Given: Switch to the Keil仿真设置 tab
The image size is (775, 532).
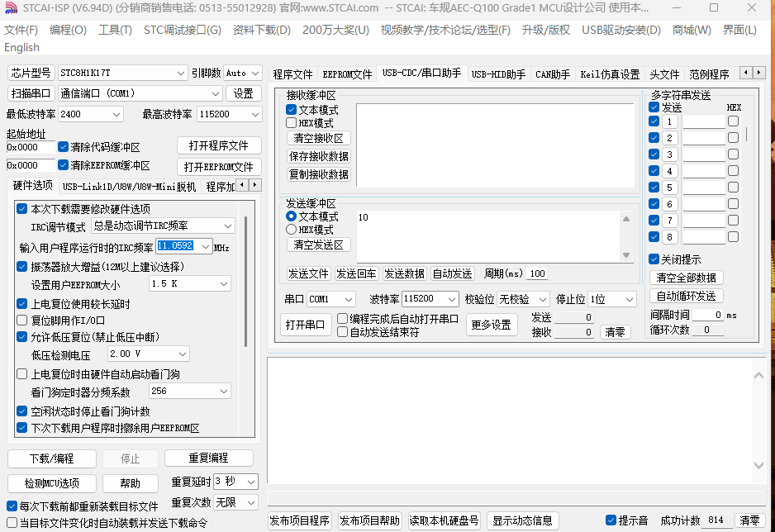Looking at the screenshot, I should click(x=610, y=74).
